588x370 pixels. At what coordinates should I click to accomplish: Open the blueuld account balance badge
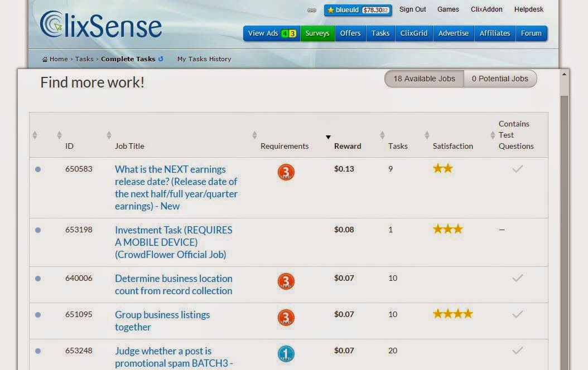[358, 10]
